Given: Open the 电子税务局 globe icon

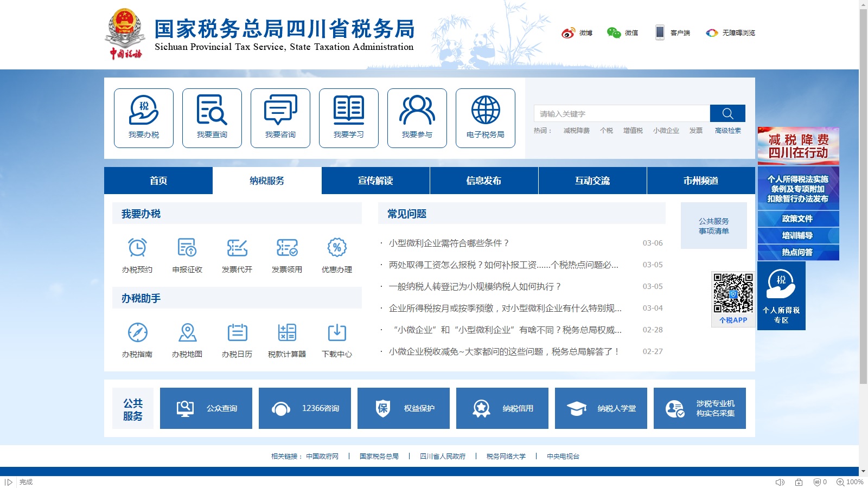Looking at the screenshot, I should [486, 118].
